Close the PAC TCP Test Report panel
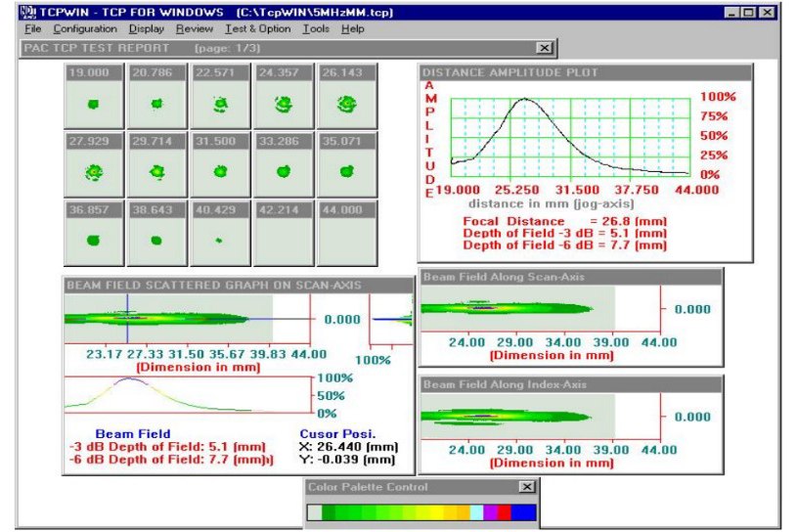The image size is (798, 532). [544, 47]
